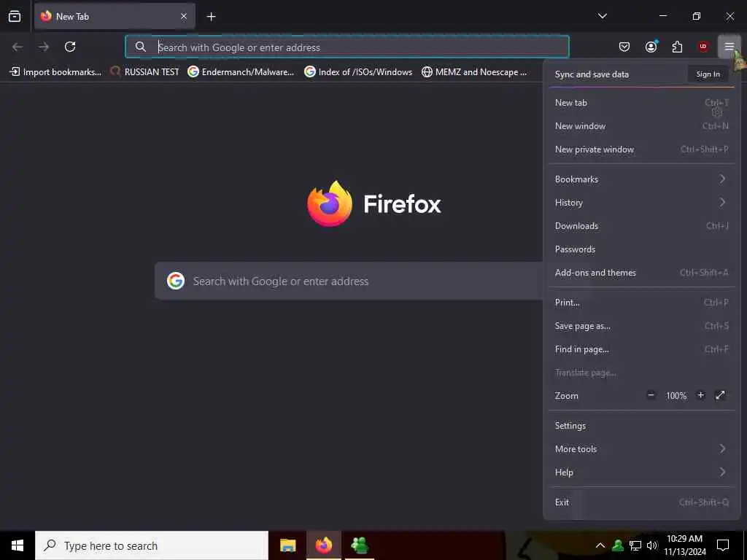
Task: Enter full screen via zoom row icon
Action: [x=720, y=394]
